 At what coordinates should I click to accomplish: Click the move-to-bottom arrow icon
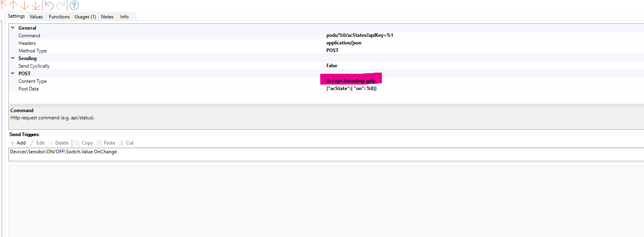click(36, 5)
